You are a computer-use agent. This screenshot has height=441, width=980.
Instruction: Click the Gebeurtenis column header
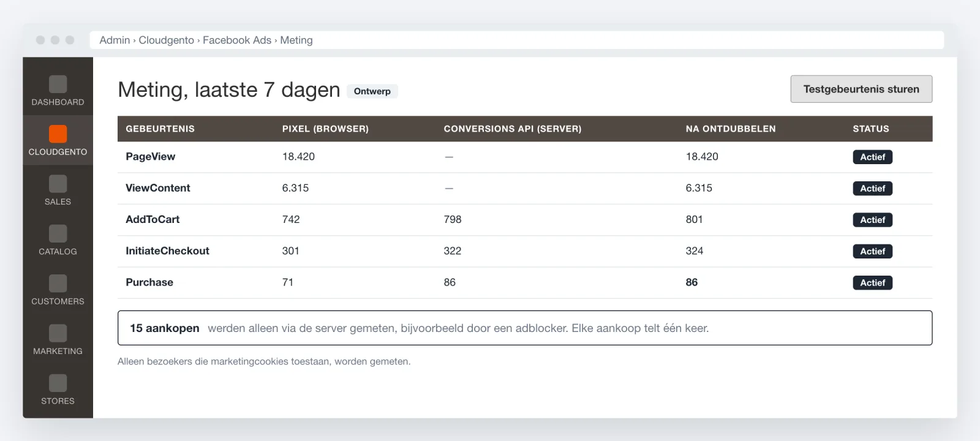pyautogui.click(x=160, y=129)
